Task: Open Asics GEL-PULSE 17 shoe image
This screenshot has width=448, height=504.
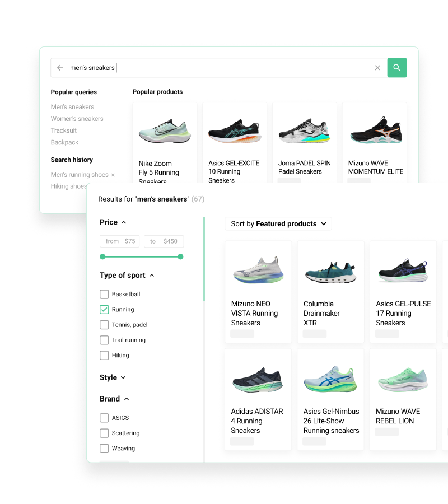Action: [x=403, y=270]
